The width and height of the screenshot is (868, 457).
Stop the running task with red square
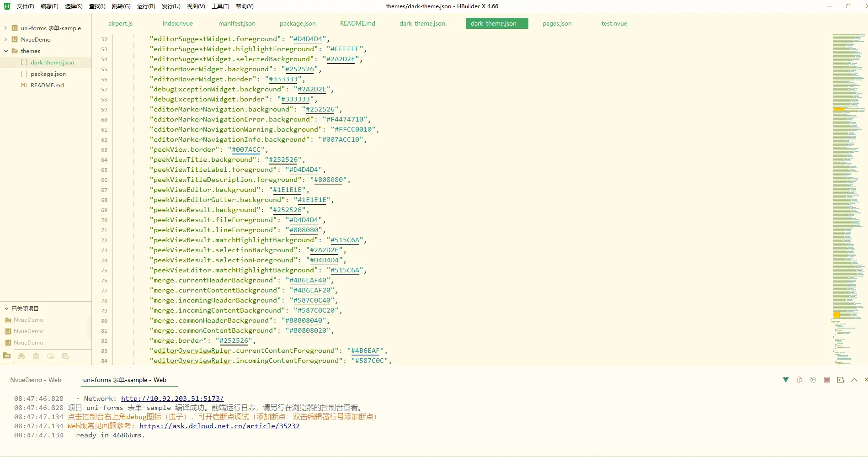tap(826, 380)
